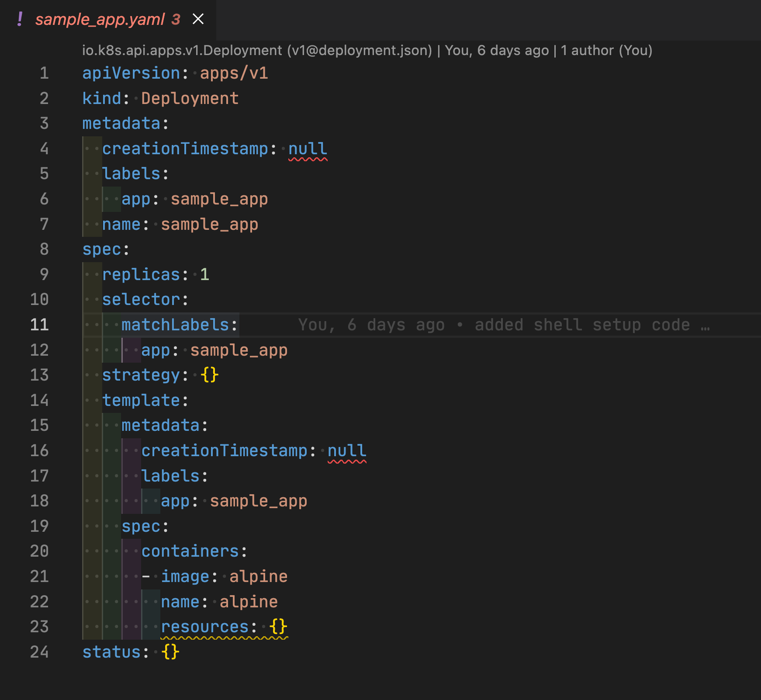
Task: Click the creationTimestamp key on line 16
Action: click(225, 450)
